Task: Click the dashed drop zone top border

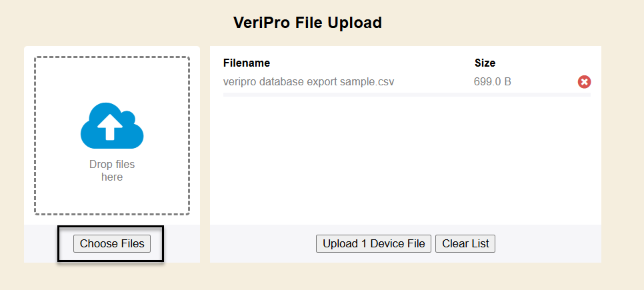Action: pos(112,57)
